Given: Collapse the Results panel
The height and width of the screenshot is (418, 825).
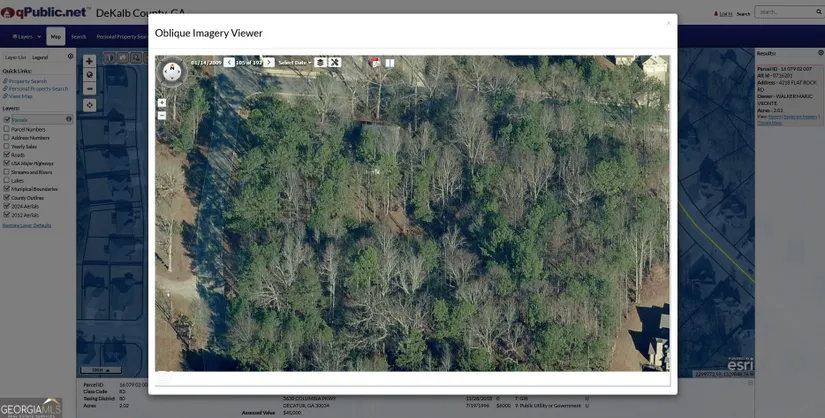Looking at the screenshot, I should pos(820,53).
